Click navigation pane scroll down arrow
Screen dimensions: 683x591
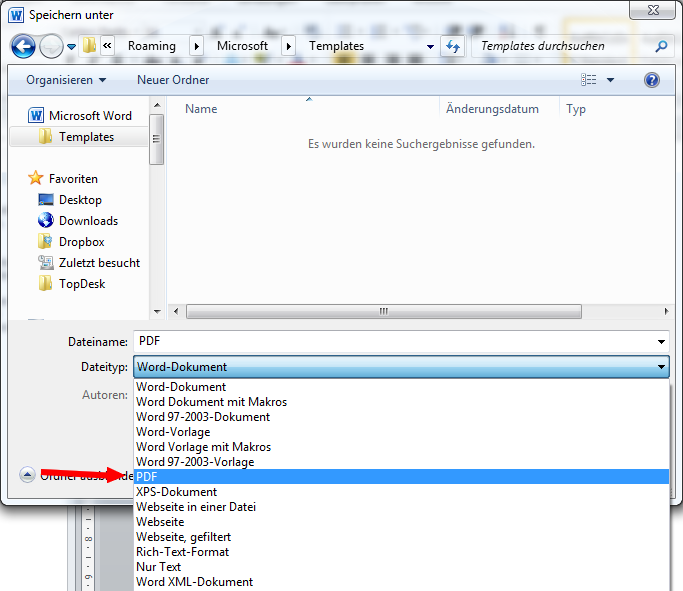point(157,311)
